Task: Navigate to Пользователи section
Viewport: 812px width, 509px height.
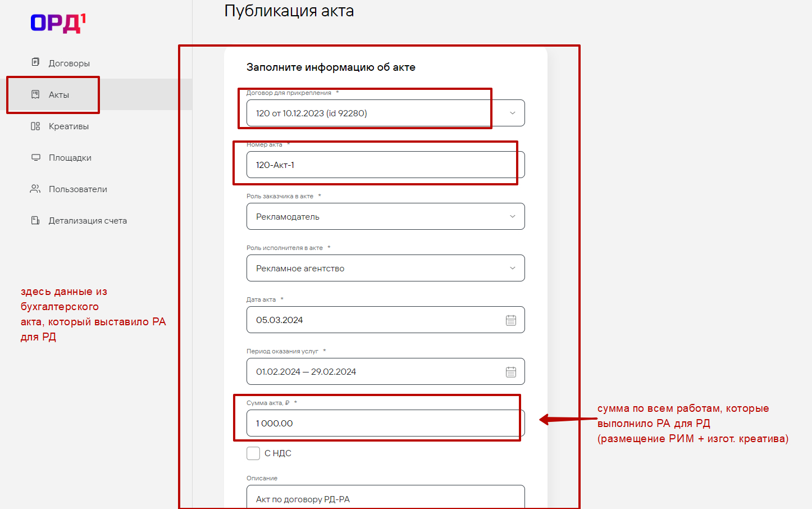Action: point(77,189)
